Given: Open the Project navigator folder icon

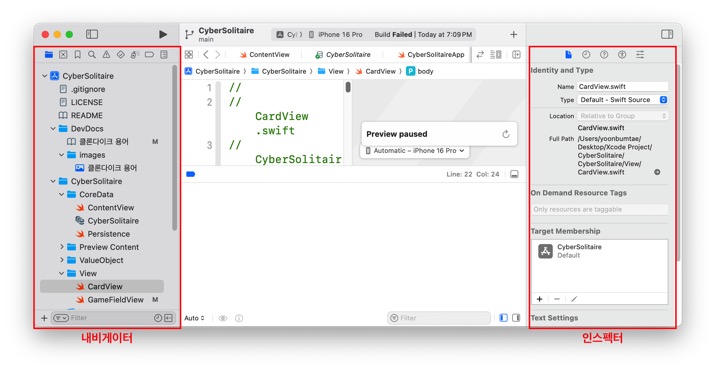Looking at the screenshot, I should click(x=49, y=54).
